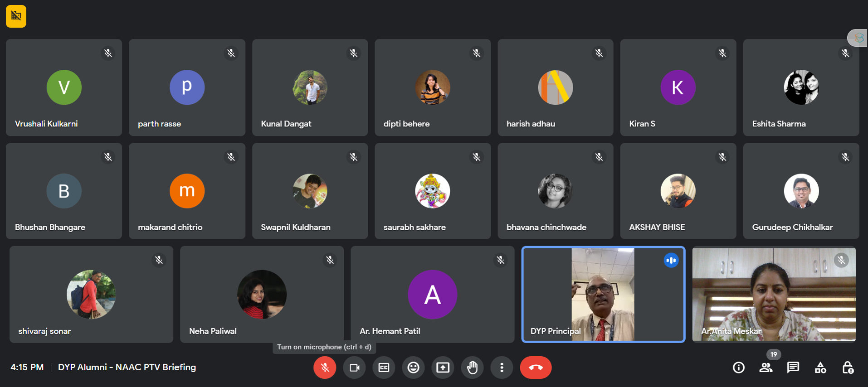
Task: Click saurabh sakhare's muted mic icon
Action: [x=477, y=157]
